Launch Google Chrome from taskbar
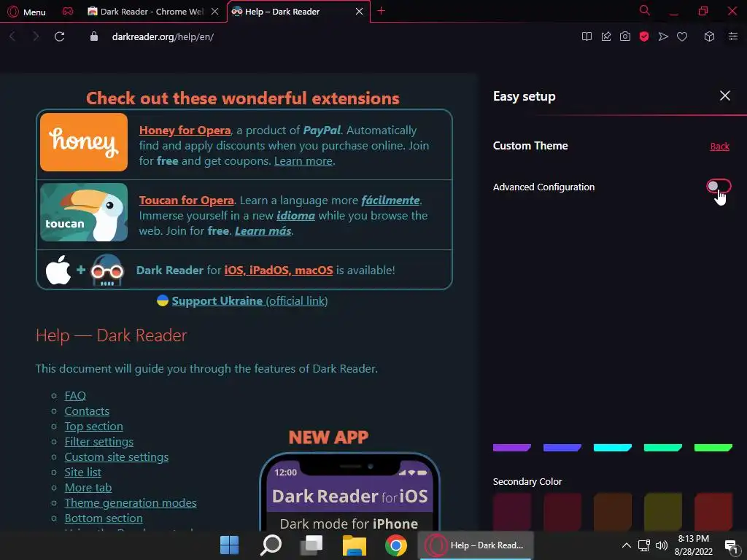Image resolution: width=747 pixels, height=560 pixels. click(396, 545)
